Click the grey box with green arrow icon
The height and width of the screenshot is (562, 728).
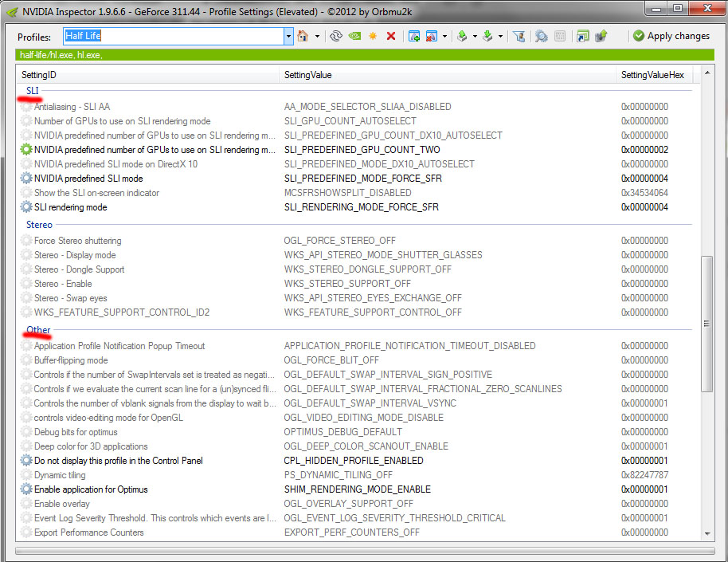point(601,36)
